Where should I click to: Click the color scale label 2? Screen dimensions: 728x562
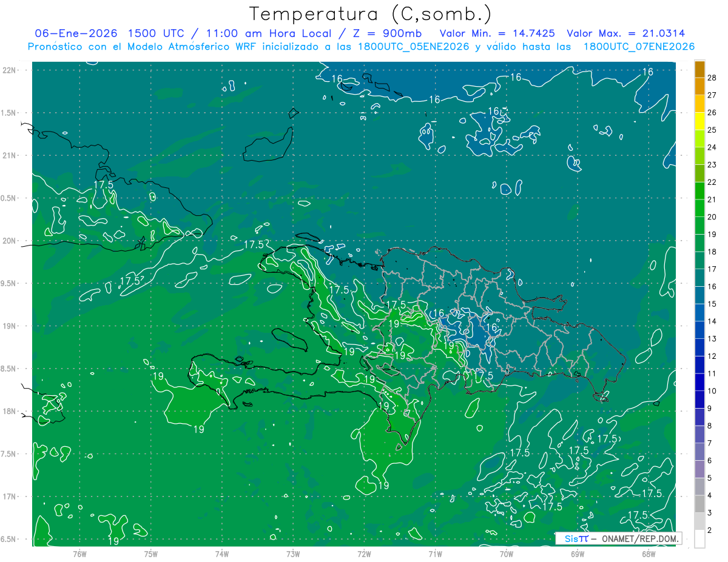(710, 530)
